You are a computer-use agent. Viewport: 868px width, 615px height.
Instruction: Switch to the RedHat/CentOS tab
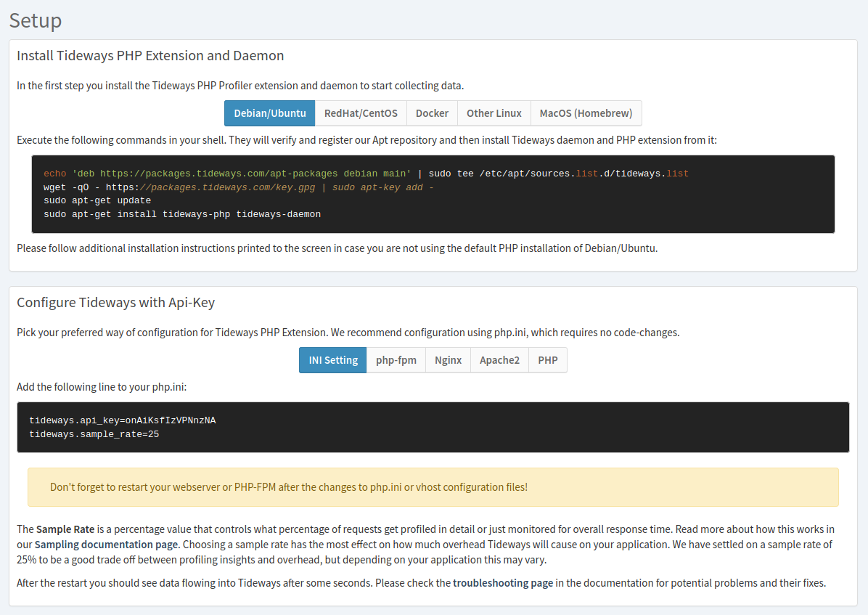click(361, 113)
